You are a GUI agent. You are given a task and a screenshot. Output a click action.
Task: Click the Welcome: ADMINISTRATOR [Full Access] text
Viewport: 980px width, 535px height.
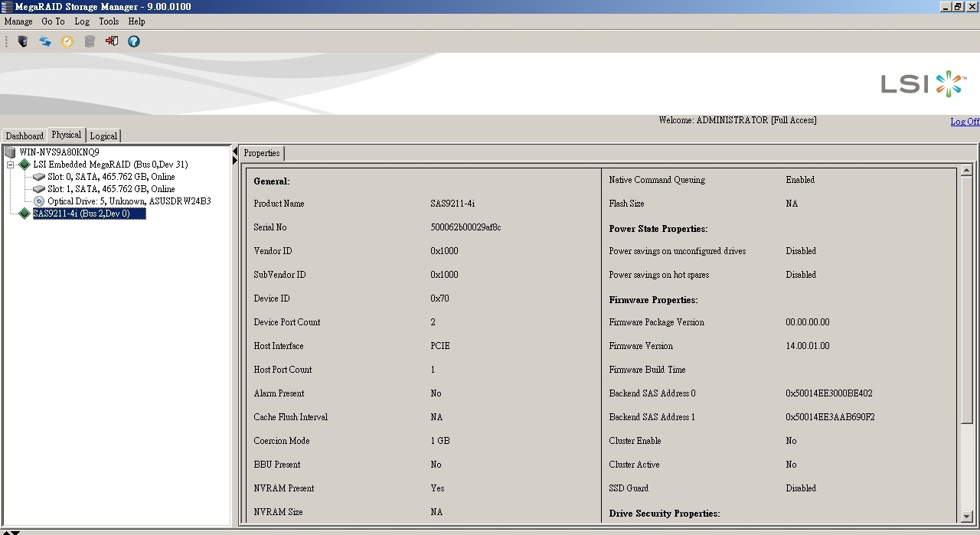point(737,120)
